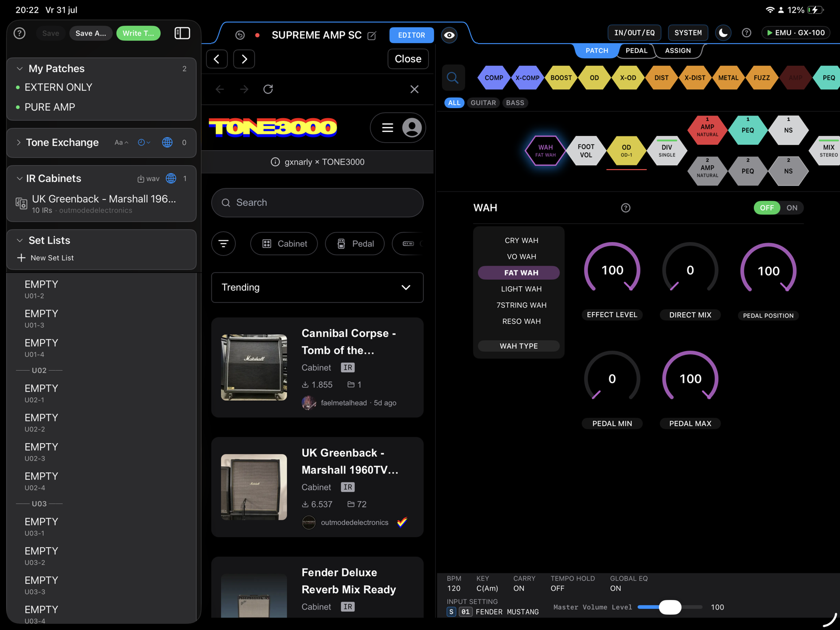Viewport: 840px width, 630px height.
Task: Reload the TONE3000 browser page
Action: tap(268, 89)
